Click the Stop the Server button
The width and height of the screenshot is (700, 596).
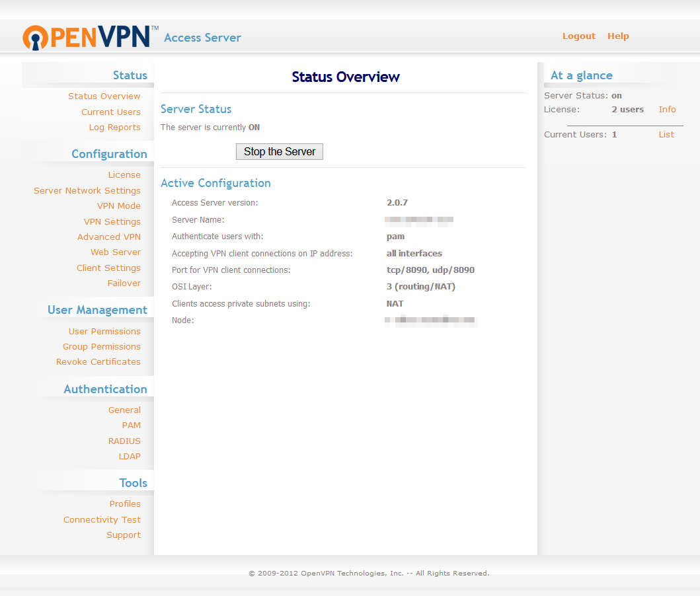coord(280,152)
